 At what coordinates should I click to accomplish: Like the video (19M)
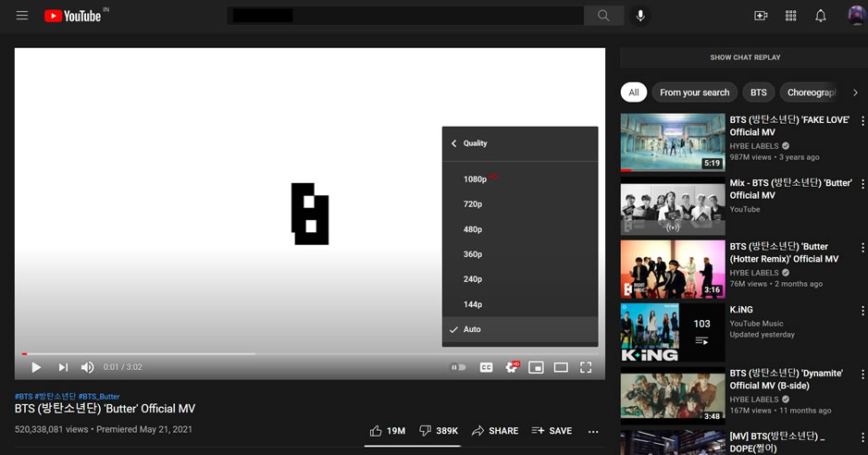click(388, 431)
